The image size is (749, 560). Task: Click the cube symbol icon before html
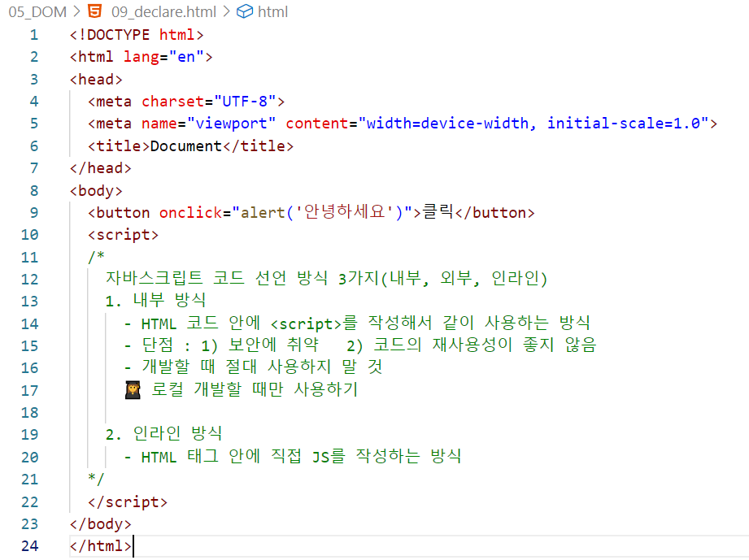(x=245, y=11)
